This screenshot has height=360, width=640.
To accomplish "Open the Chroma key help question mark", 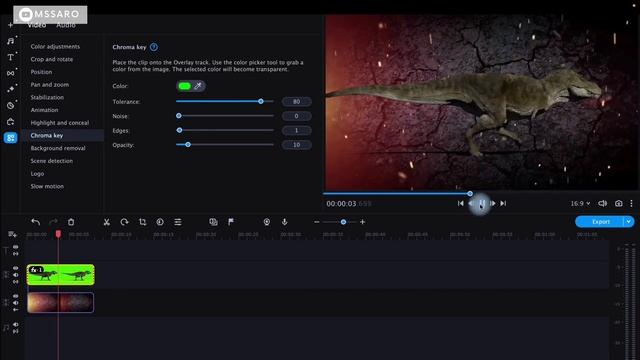I will tap(154, 47).
